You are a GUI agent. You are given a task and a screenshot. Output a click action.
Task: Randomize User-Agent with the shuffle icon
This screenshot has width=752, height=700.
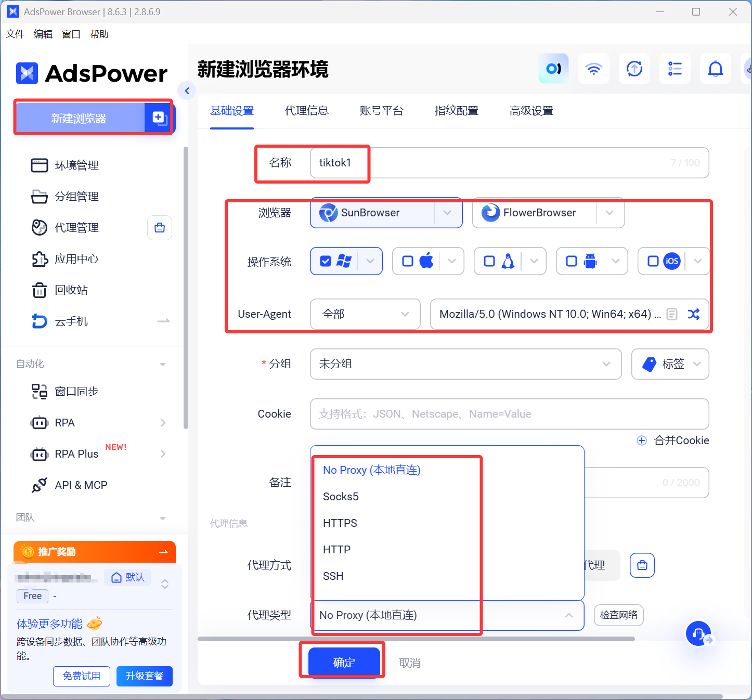tap(694, 314)
